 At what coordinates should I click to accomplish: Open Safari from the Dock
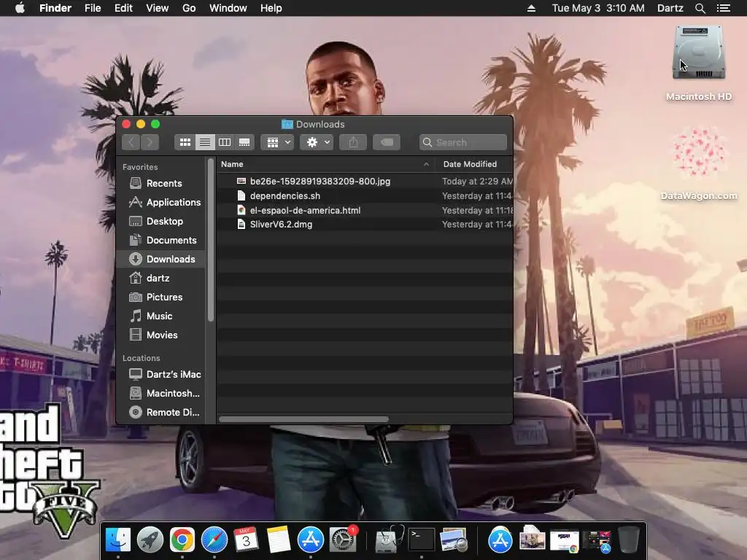(x=214, y=540)
